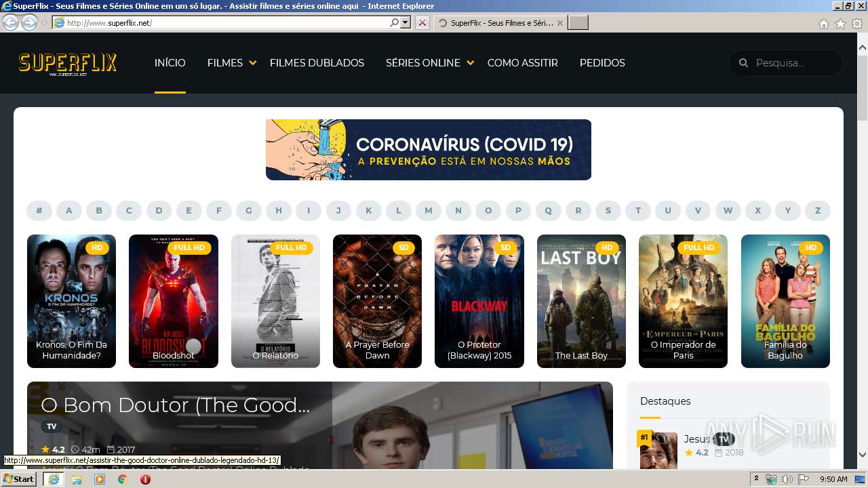Open FILMES DUBLADOS menu item
Image resolution: width=868 pixels, height=488 pixels.
[x=317, y=63]
